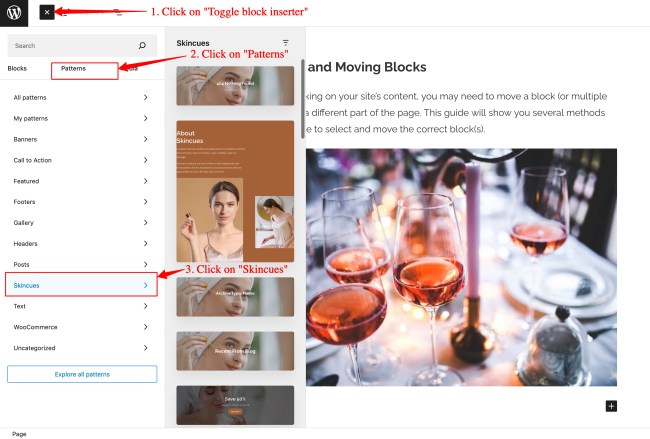Click the WordPress logo icon
The image size is (650, 439).
pyautogui.click(x=14, y=13)
